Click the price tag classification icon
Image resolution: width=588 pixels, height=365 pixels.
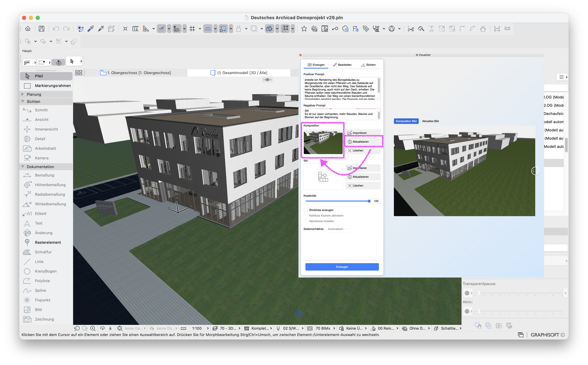click(366, 29)
